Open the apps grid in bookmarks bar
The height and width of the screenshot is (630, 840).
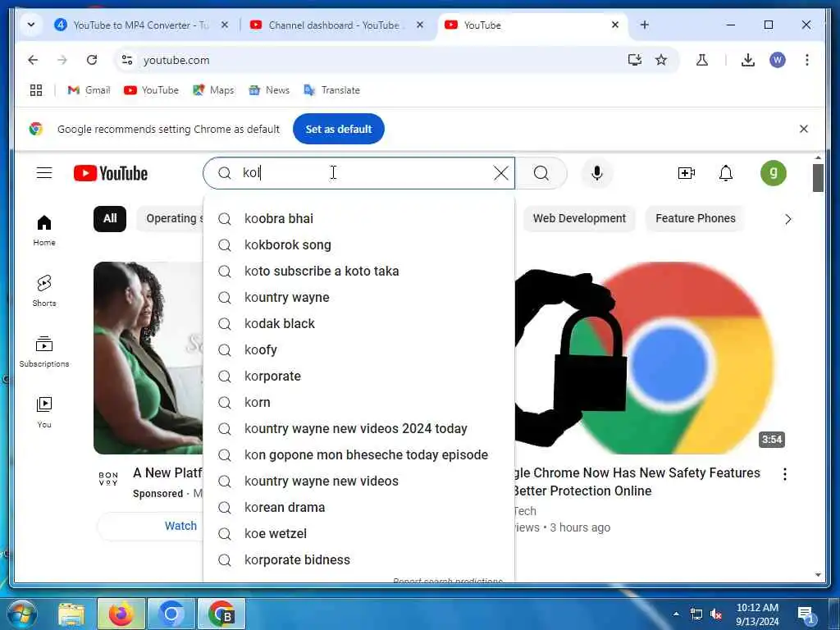[x=36, y=90]
